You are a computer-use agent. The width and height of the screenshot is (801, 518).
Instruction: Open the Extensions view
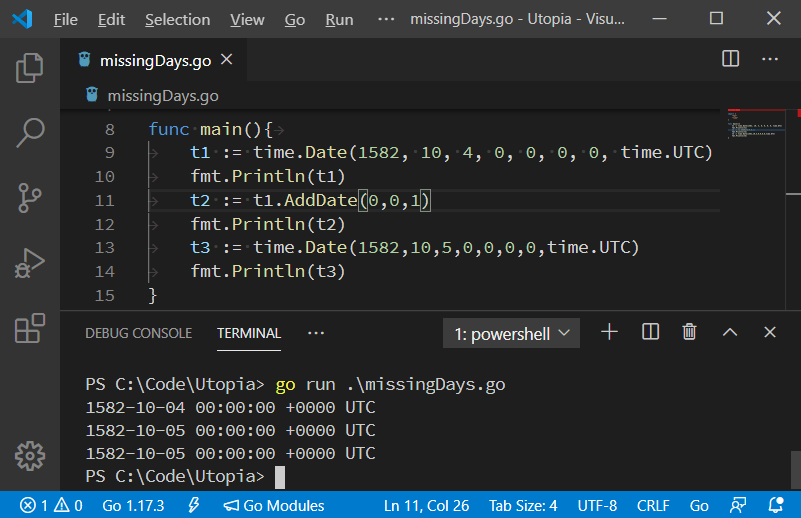[30, 328]
